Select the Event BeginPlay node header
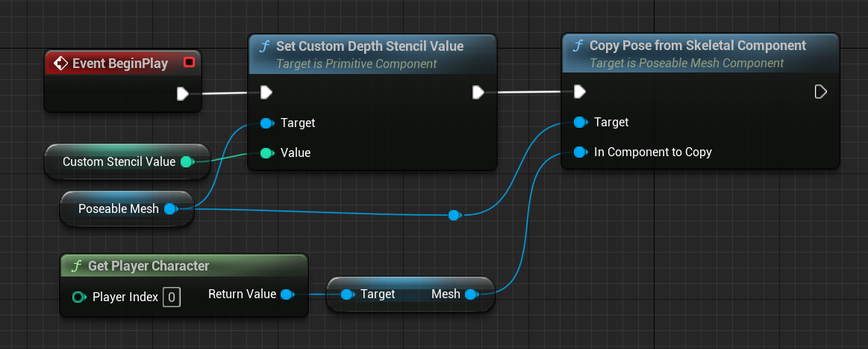Viewport: 868px width, 349px height. click(x=119, y=64)
